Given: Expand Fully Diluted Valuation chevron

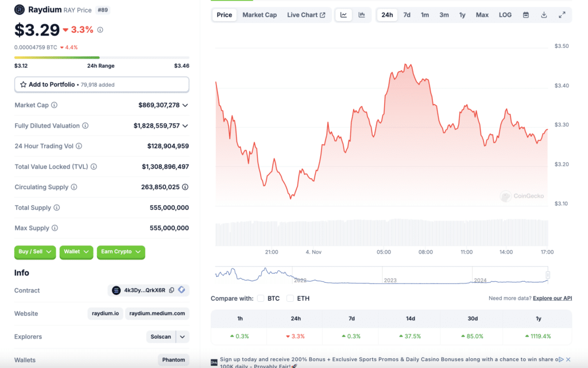Looking at the screenshot, I should pos(185,126).
